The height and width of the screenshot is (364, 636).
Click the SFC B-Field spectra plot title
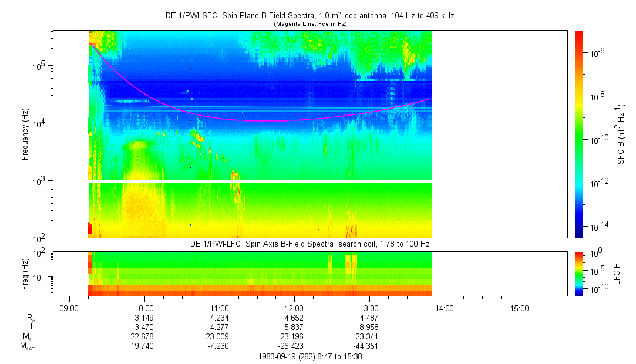point(309,16)
